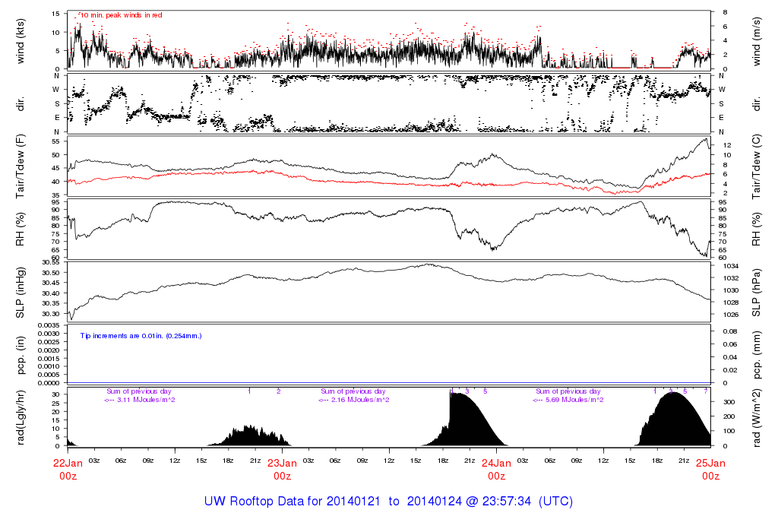Select the '5.69 MJoules/m^2' daily sum text
The height and width of the screenshot is (532, 778).
click(x=573, y=400)
